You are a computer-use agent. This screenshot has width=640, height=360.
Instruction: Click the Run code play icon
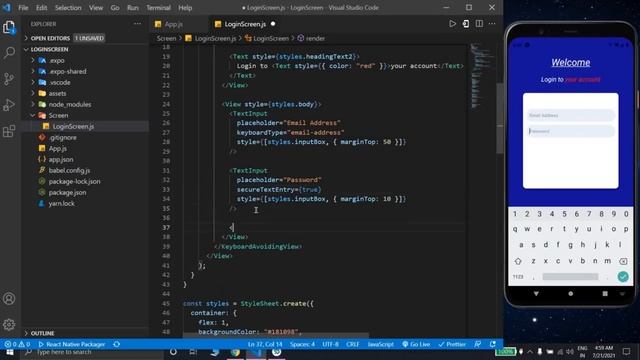tap(453, 24)
